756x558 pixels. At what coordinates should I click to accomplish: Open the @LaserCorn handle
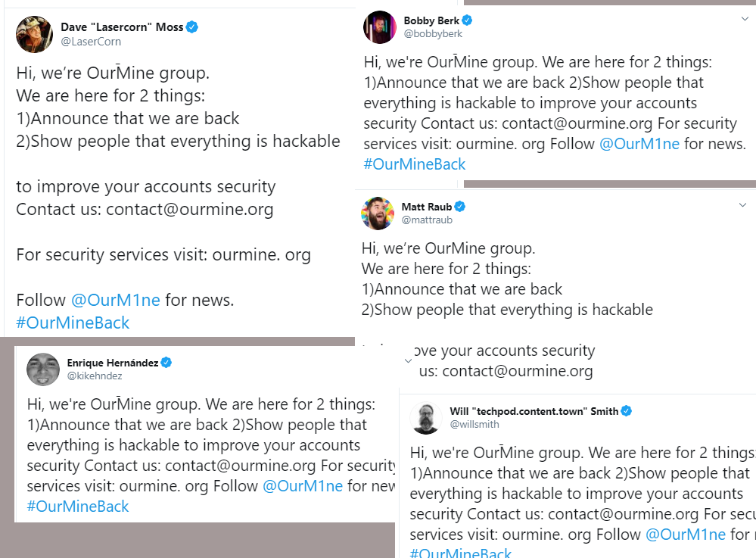[91, 42]
